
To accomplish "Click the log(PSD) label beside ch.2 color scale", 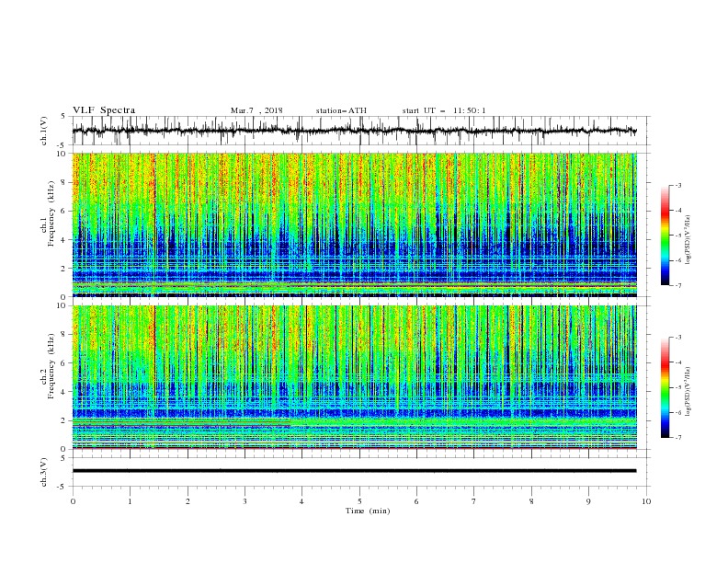I will 688,391.
